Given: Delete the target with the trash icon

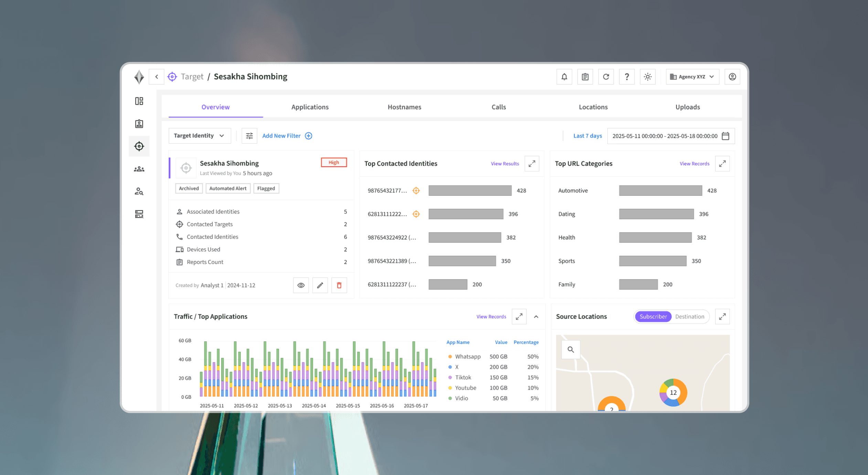Looking at the screenshot, I should [x=339, y=285].
